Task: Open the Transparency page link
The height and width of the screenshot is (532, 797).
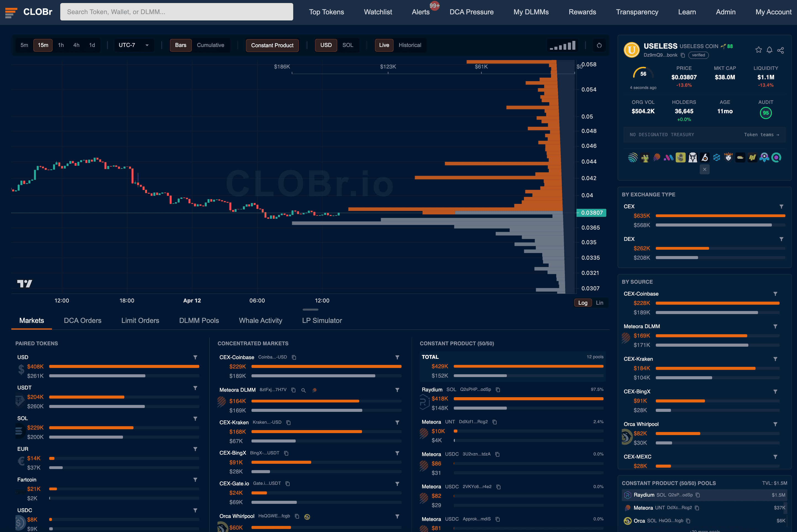Action: (x=637, y=12)
